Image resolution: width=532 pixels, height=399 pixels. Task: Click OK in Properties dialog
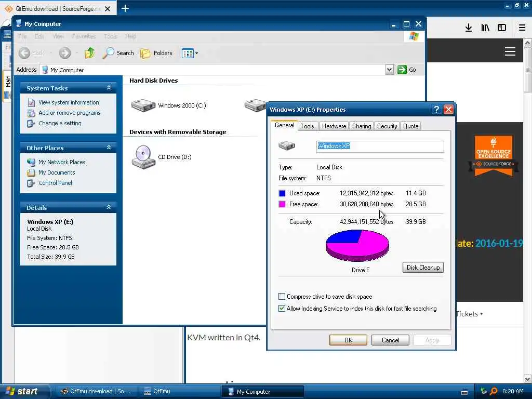(x=348, y=340)
